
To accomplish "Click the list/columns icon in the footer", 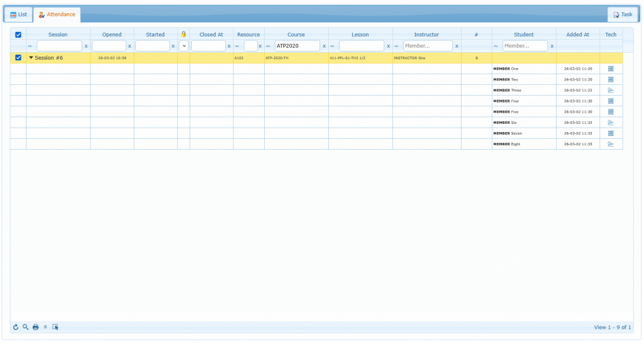I will [45, 327].
